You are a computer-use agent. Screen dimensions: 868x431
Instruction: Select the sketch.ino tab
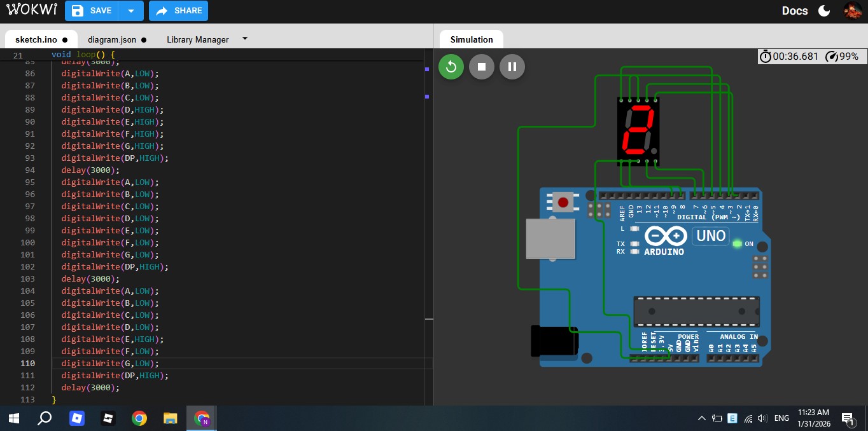coord(36,39)
